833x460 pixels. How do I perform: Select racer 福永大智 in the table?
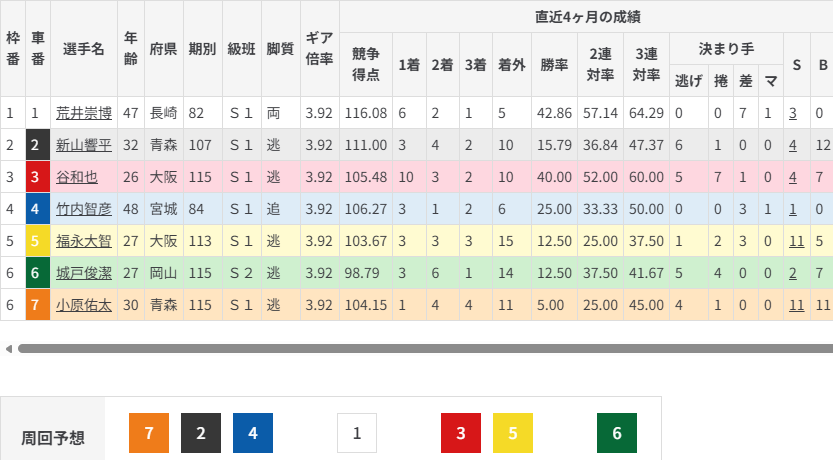83,241
